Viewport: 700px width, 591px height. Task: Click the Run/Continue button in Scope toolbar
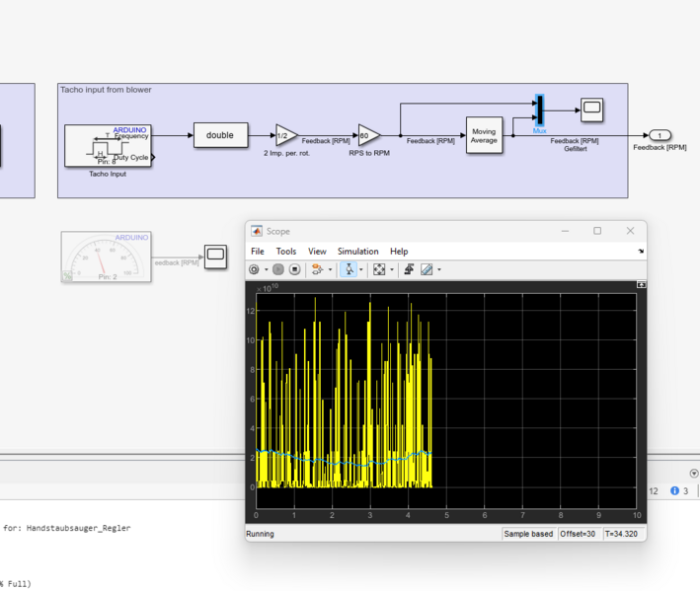point(279,269)
